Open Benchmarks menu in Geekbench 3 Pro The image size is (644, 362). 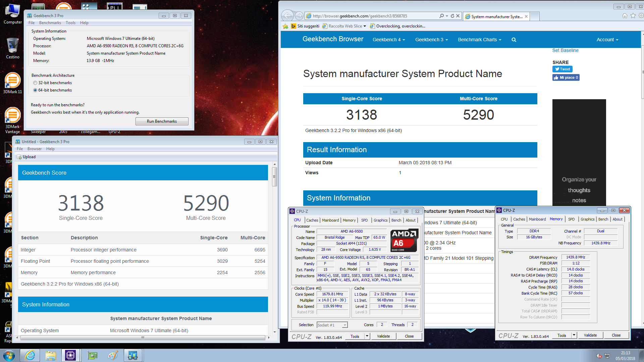[50, 23]
